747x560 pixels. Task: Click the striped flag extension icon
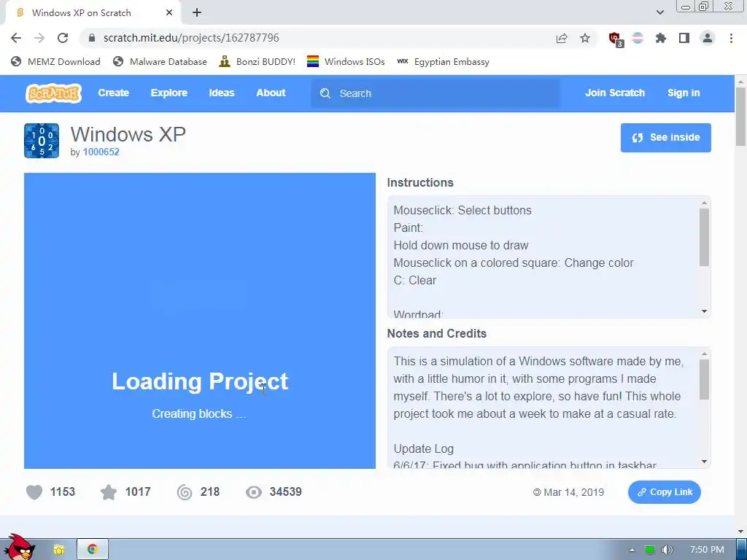(638, 38)
